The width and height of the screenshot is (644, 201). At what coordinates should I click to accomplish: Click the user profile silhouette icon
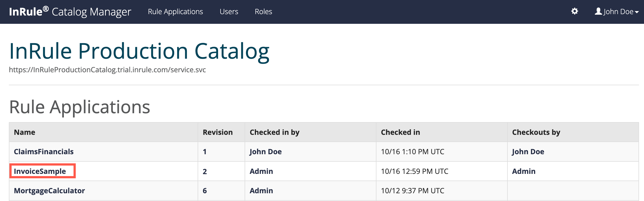[598, 11]
